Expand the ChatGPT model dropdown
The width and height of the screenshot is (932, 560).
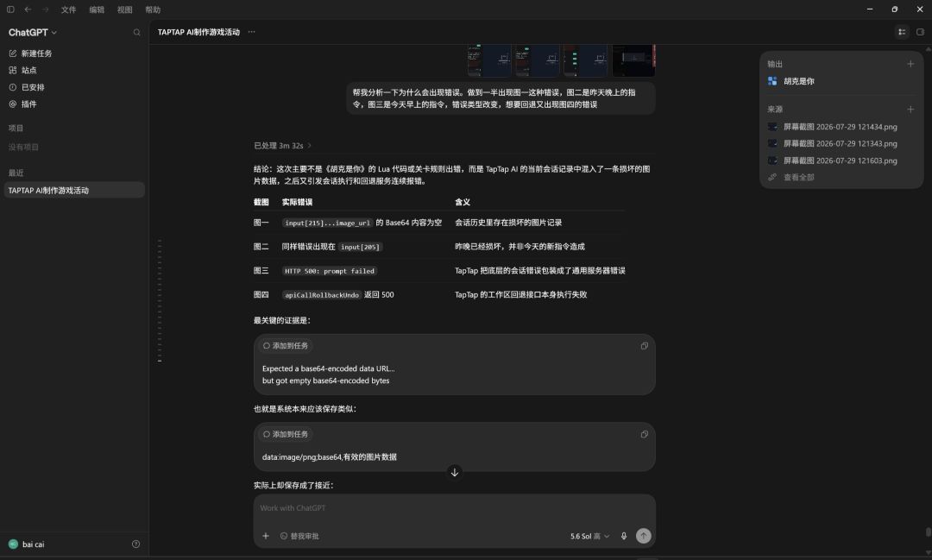tap(33, 33)
